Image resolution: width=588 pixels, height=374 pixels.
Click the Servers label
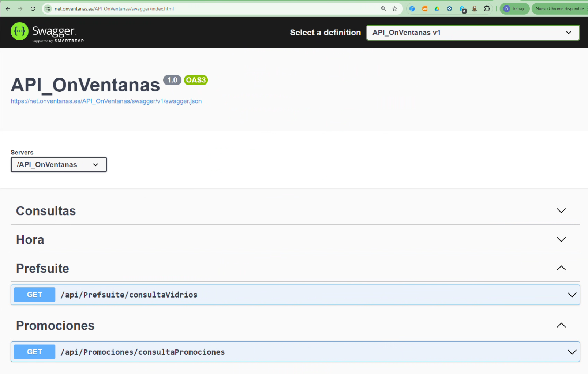(x=22, y=153)
